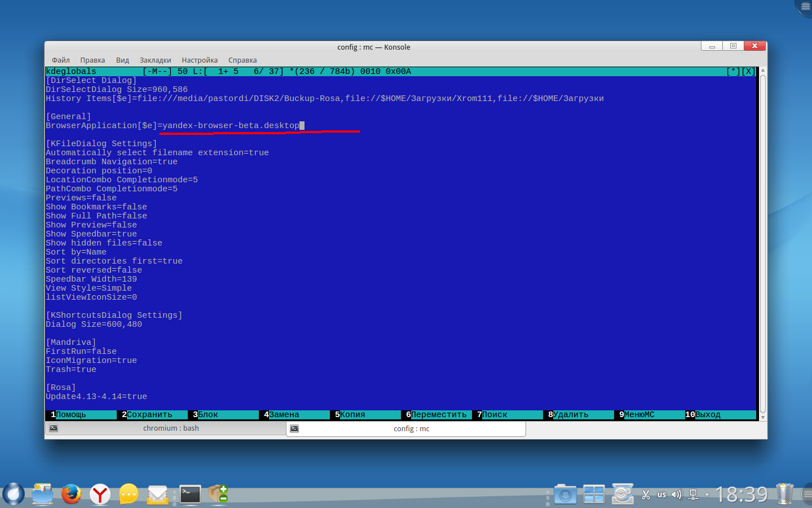
Task: Click the 'Update4.13-4.14=true' line
Action: pyautogui.click(x=96, y=397)
